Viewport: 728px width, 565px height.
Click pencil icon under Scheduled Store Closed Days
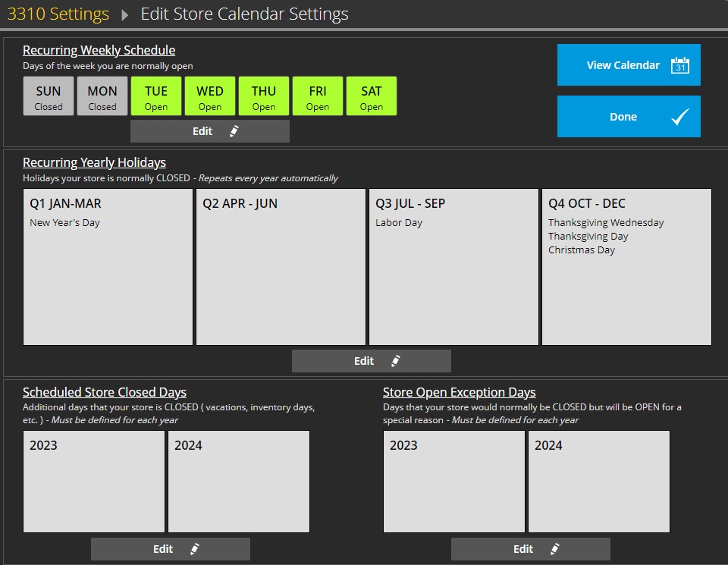pyautogui.click(x=194, y=549)
